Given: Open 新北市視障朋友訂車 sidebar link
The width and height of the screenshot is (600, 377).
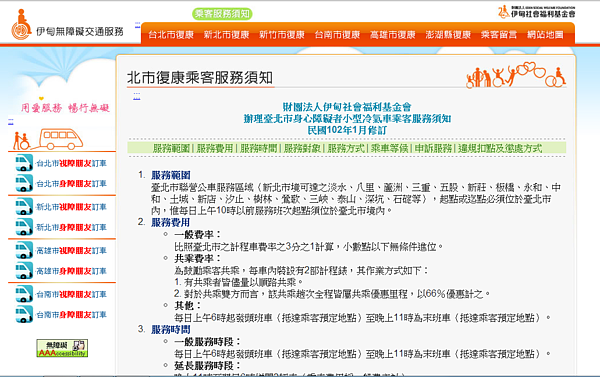Looking at the screenshot, I should coord(71,207).
